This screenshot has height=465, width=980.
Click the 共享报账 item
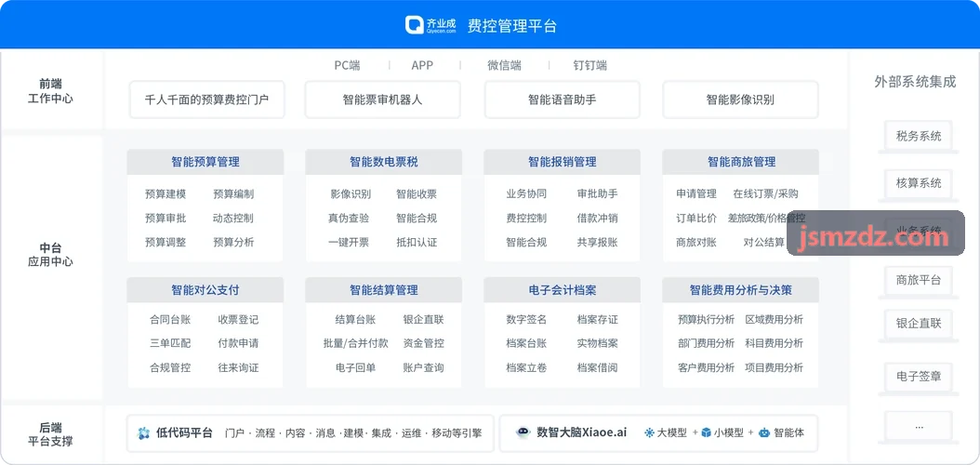coord(598,242)
